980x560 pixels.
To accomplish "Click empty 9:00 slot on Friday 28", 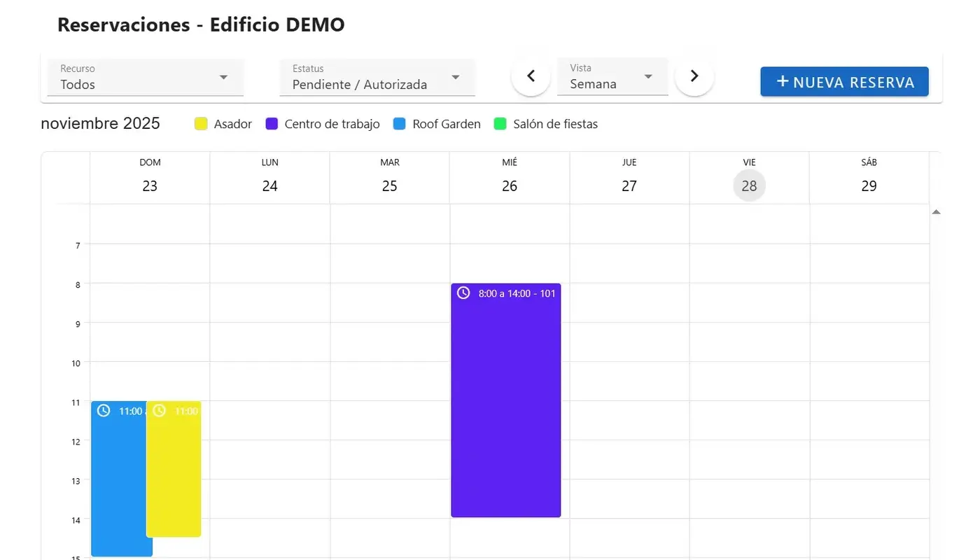I will pyautogui.click(x=749, y=342).
